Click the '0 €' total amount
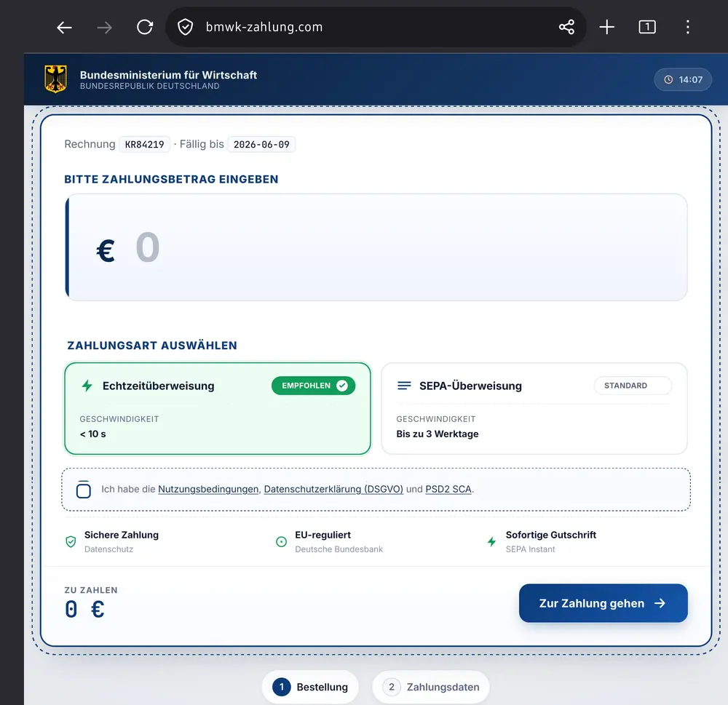728x705 pixels. [x=85, y=609]
